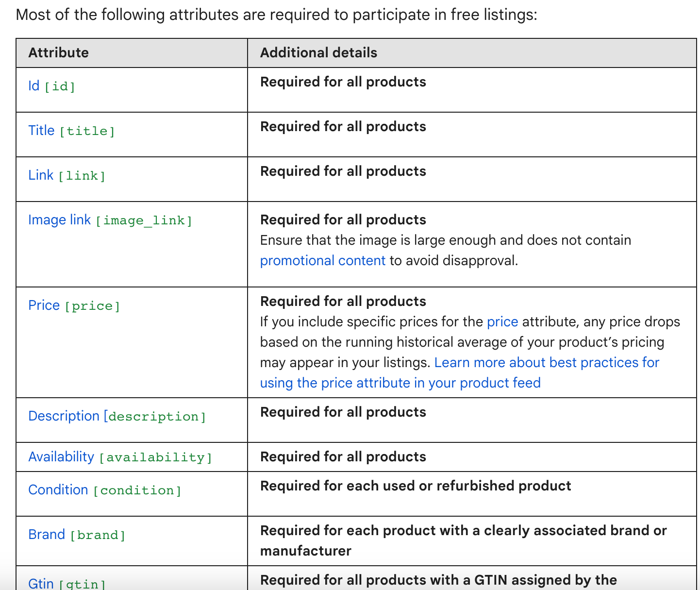Click "Ensure that the image is large enough" text
700x590 pixels.
coord(445,240)
